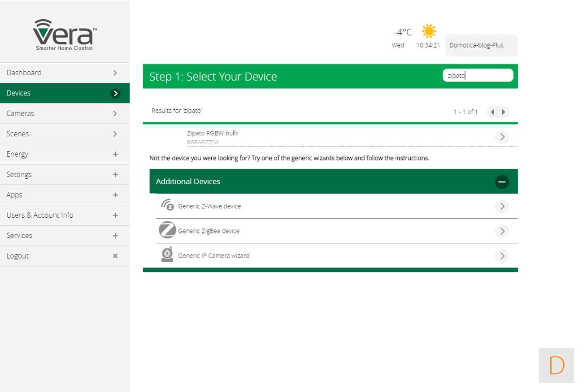This screenshot has width=583, height=392.
Task: Click the IP camera icon
Action: click(x=167, y=254)
